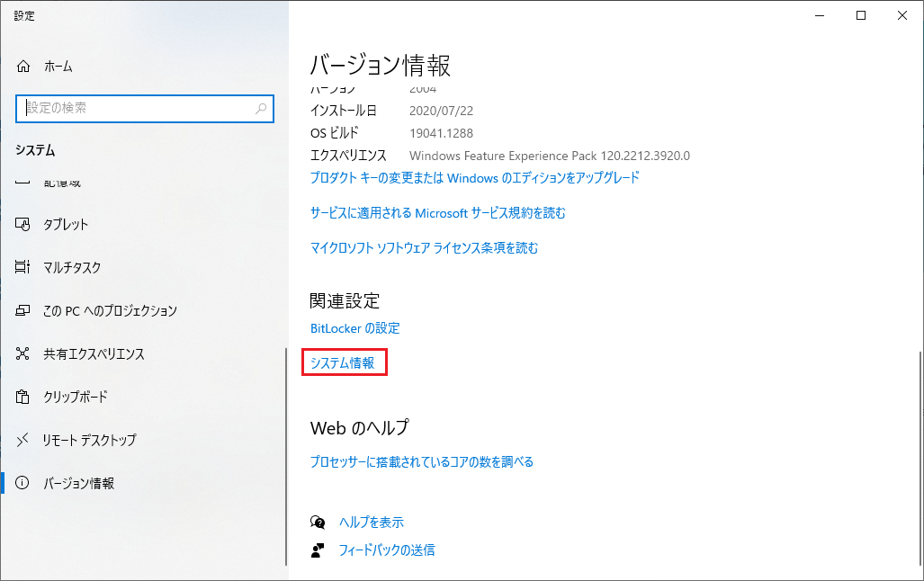Select the Remote Desktop icon
Viewport: 924px width, 581px height.
click(23, 441)
